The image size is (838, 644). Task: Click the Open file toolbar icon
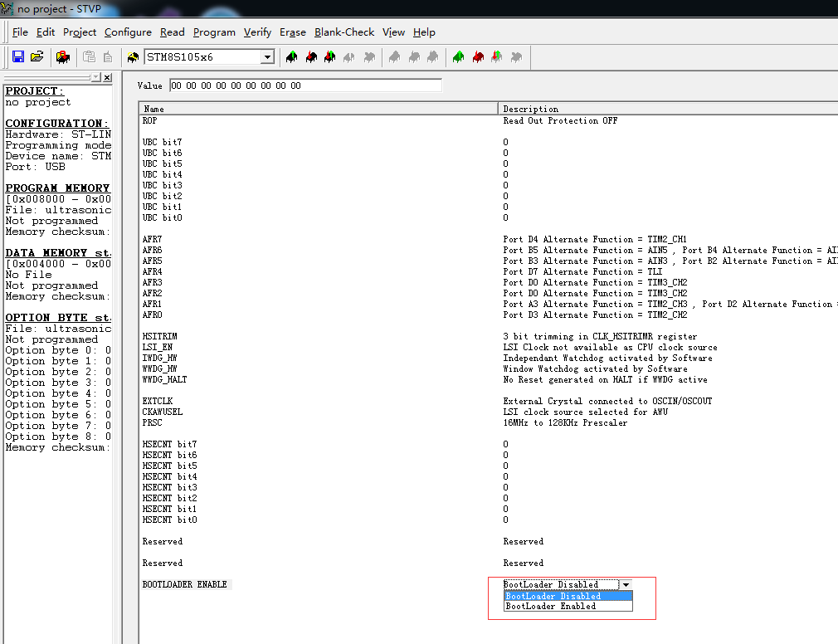37,56
